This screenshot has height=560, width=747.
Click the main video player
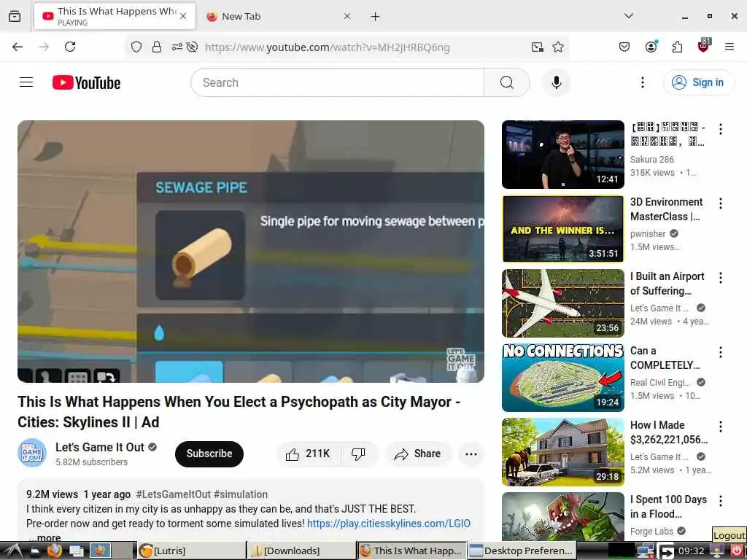(x=251, y=252)
